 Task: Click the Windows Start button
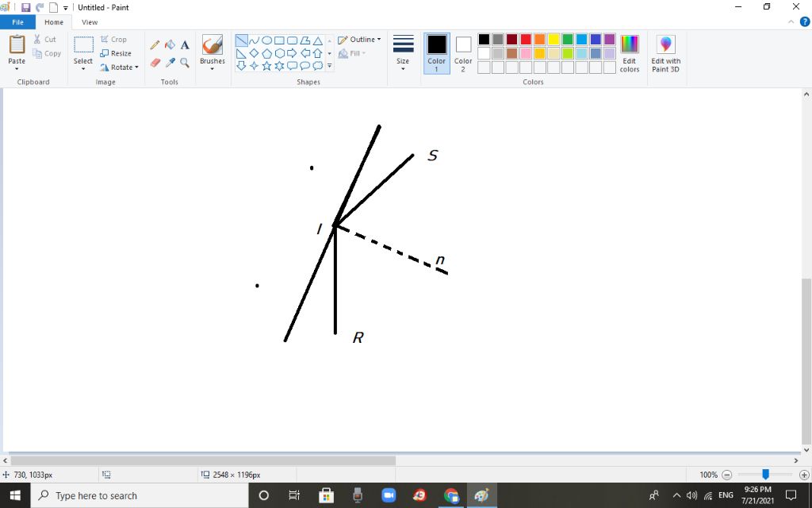click(15, 495)
